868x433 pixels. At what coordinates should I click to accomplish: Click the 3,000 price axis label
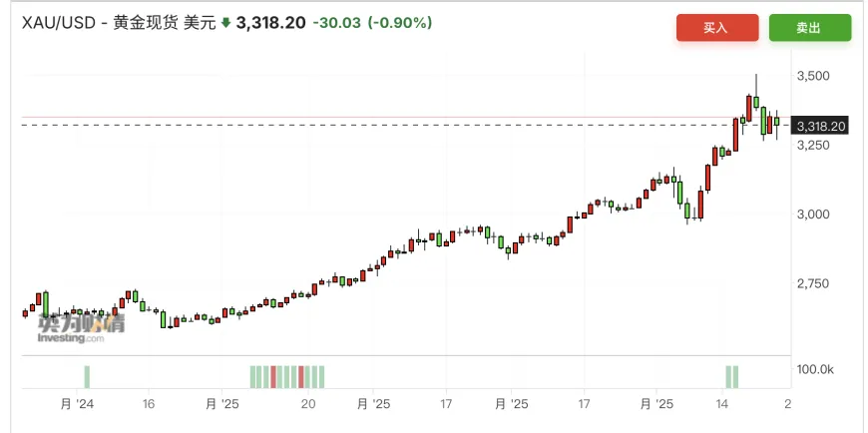[813, 214]
